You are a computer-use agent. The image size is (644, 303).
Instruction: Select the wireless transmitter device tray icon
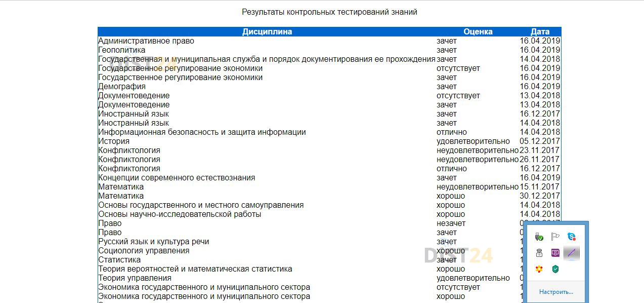538,252
